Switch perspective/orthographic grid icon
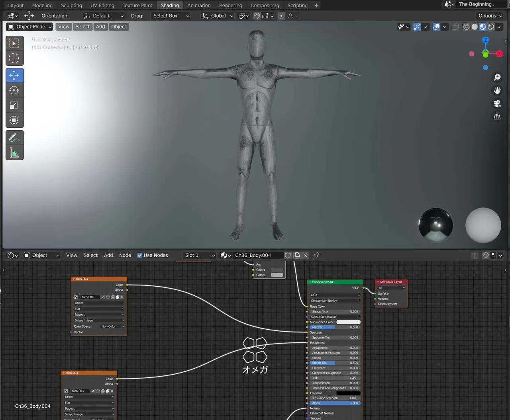Image resolution: width=510 pixels, height=420 pixels. tap(497, 117)
